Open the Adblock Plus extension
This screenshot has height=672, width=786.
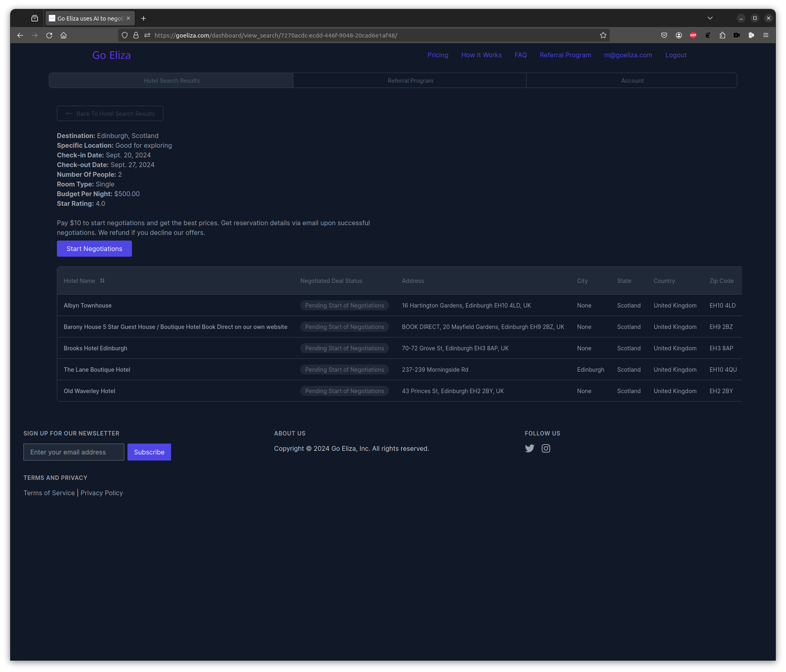point(693,36)
